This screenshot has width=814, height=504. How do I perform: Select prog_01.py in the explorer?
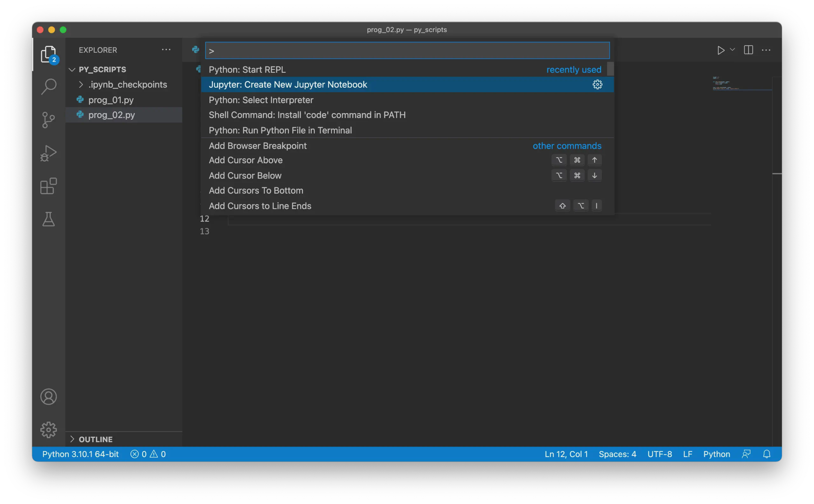coord(111,99)
